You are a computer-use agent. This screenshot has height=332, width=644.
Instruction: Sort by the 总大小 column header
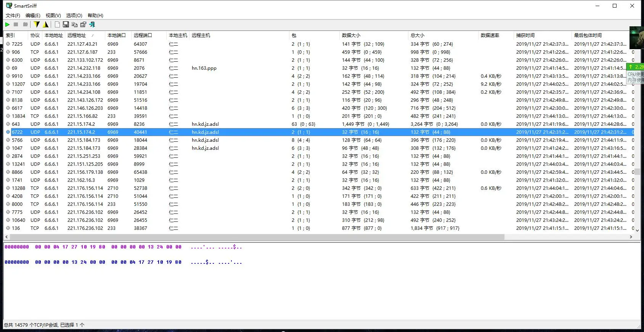(443, 35)
